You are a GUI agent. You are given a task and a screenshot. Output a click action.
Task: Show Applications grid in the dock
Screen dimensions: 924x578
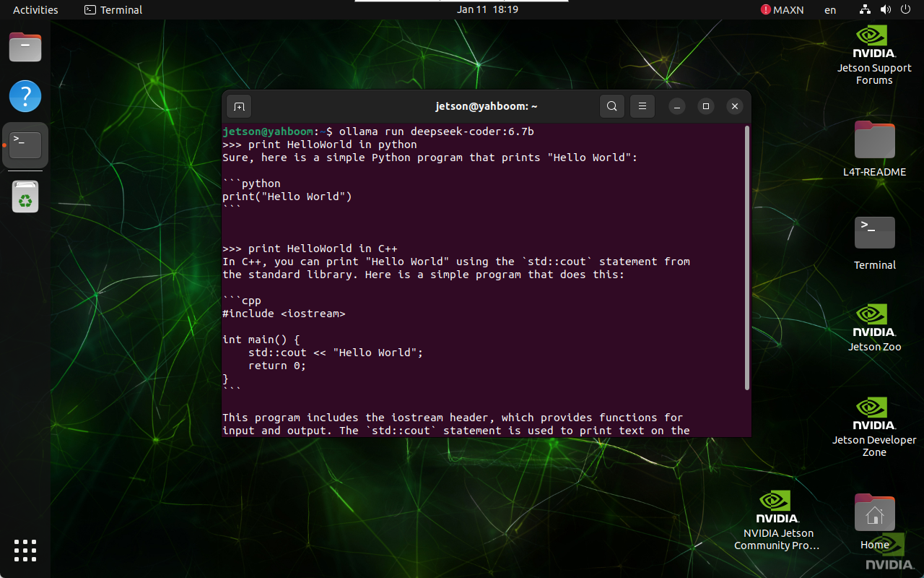[25, 551]
